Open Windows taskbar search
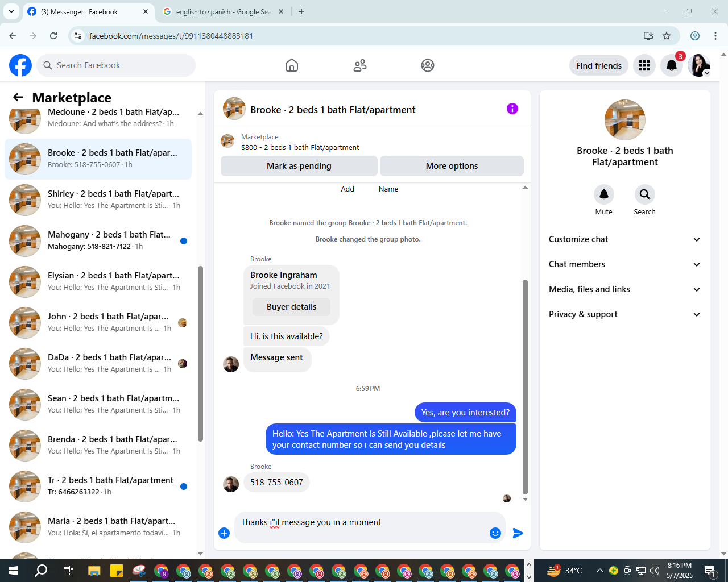 pyautogui.click(x=41, y=571)
